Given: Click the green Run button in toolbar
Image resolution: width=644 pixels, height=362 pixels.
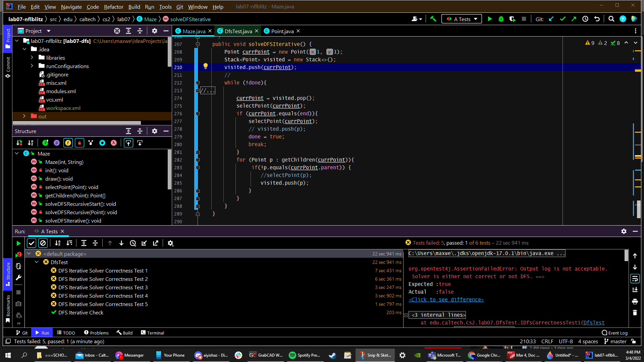Looking at the screenshot, I should 490,19.
